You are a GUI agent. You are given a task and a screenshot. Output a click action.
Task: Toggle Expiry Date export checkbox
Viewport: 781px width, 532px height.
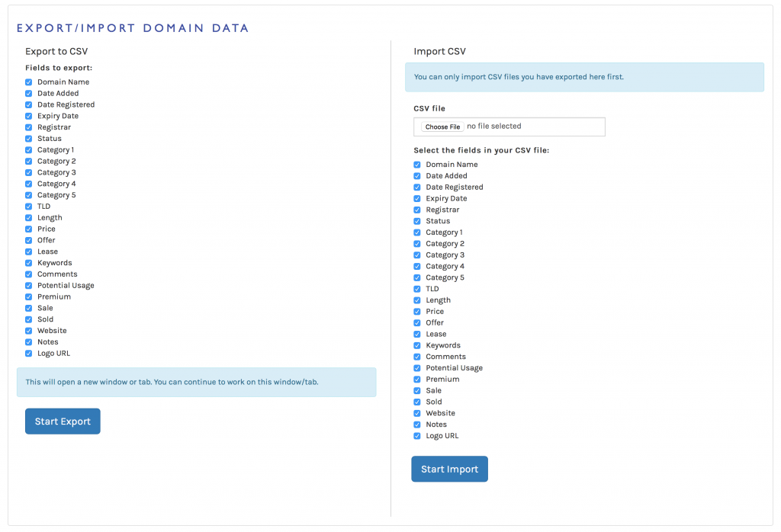click(x=29, y=116)
